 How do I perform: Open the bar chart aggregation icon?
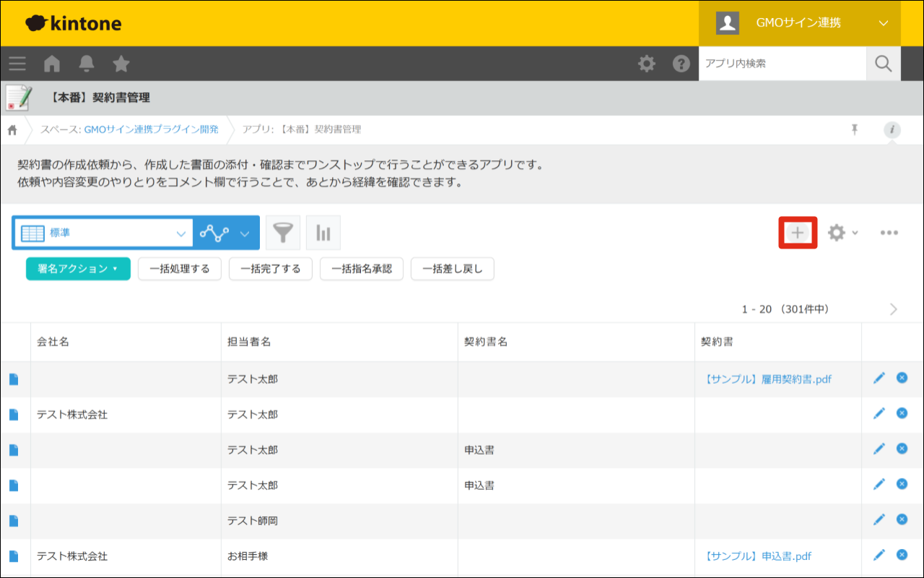323,233
